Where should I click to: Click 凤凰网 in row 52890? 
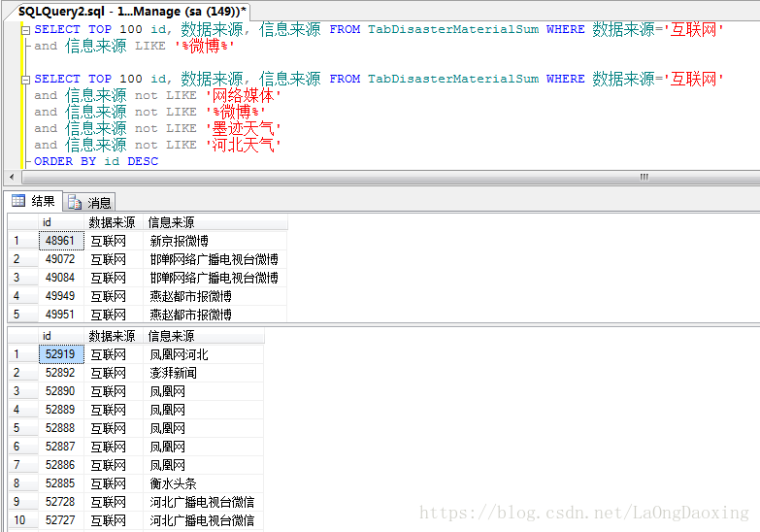204,391
